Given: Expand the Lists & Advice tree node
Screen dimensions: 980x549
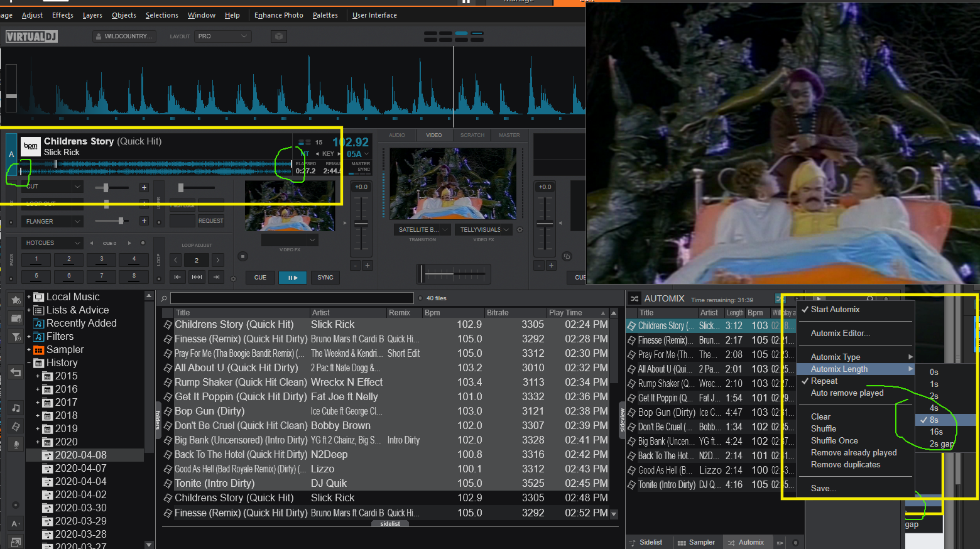Looking at the screenshot, I should pyautogui.click(x=29, y=310).
